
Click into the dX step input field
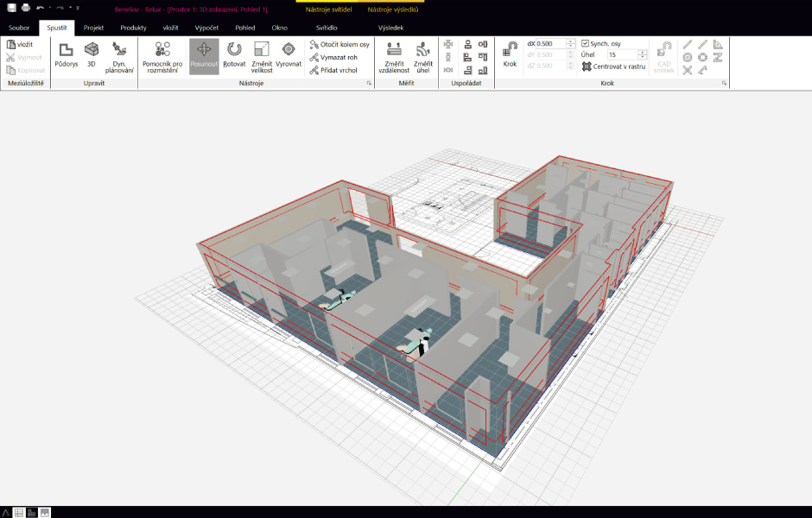[550, 43]
